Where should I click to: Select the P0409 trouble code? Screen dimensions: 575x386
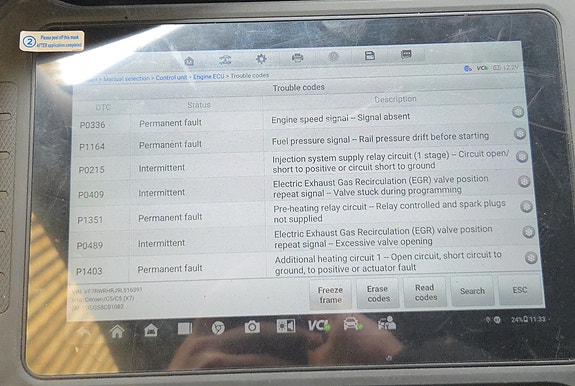(x=91, y=195)
